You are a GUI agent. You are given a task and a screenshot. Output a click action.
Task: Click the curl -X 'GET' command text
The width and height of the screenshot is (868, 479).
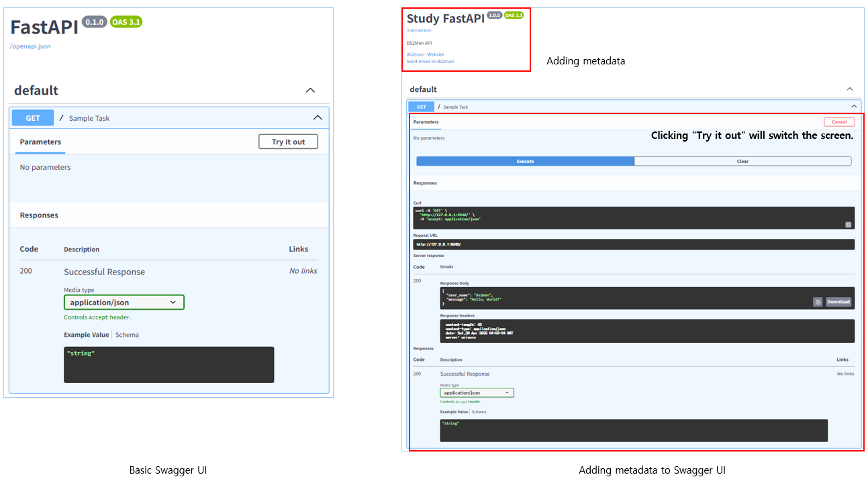432,210
